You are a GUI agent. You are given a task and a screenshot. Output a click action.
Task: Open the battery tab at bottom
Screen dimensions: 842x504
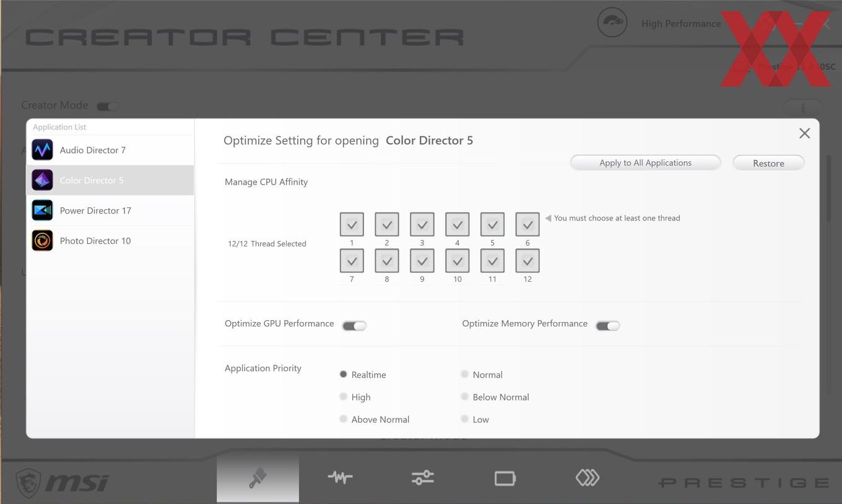coord(505,478)
